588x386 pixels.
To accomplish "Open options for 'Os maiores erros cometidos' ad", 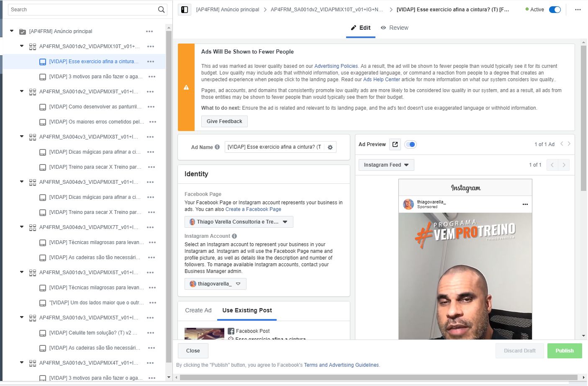I will pyautogui.click(x=153, y=122).
